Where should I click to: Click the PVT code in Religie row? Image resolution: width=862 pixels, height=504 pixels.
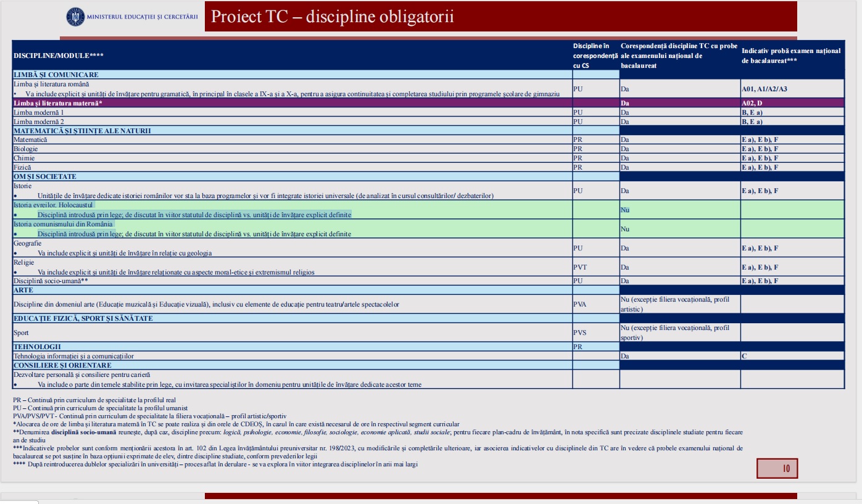click(x=580, y=268)
